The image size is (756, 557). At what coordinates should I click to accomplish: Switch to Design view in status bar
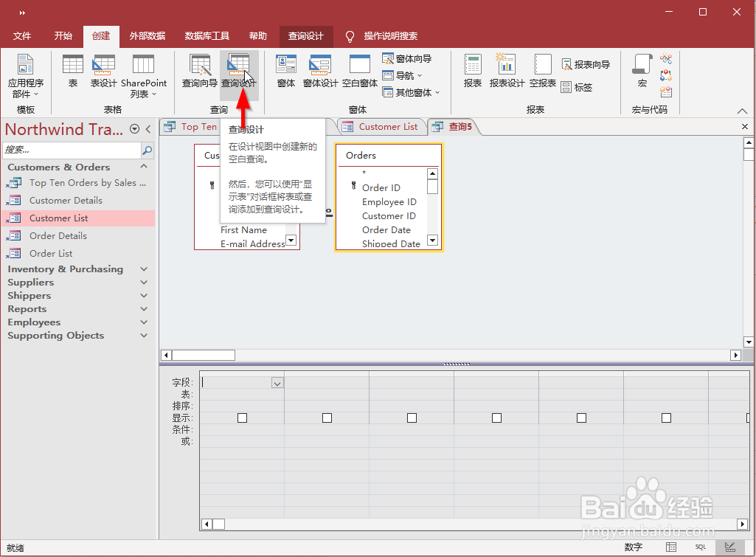point(730,547)
